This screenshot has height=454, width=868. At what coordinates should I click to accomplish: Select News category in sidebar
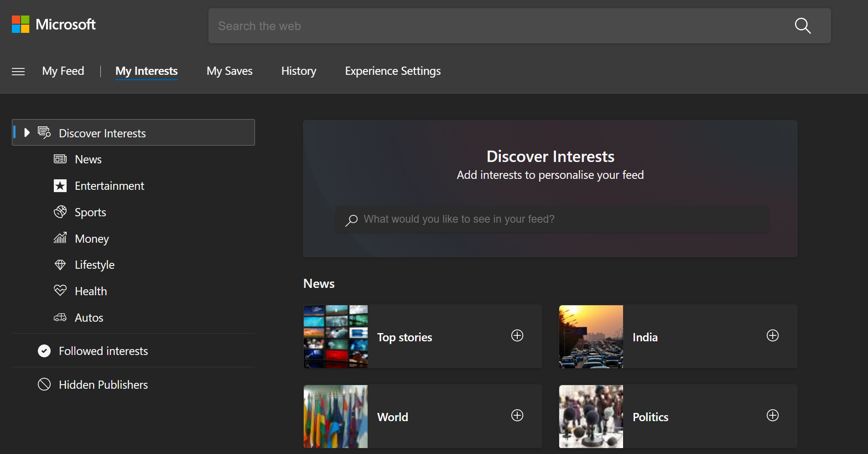(88, 159)
